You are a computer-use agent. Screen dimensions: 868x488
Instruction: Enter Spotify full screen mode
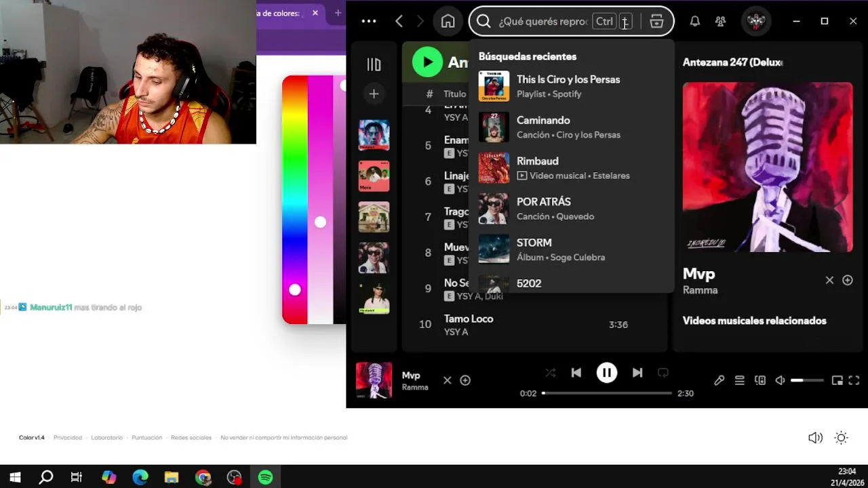(854, 381)
